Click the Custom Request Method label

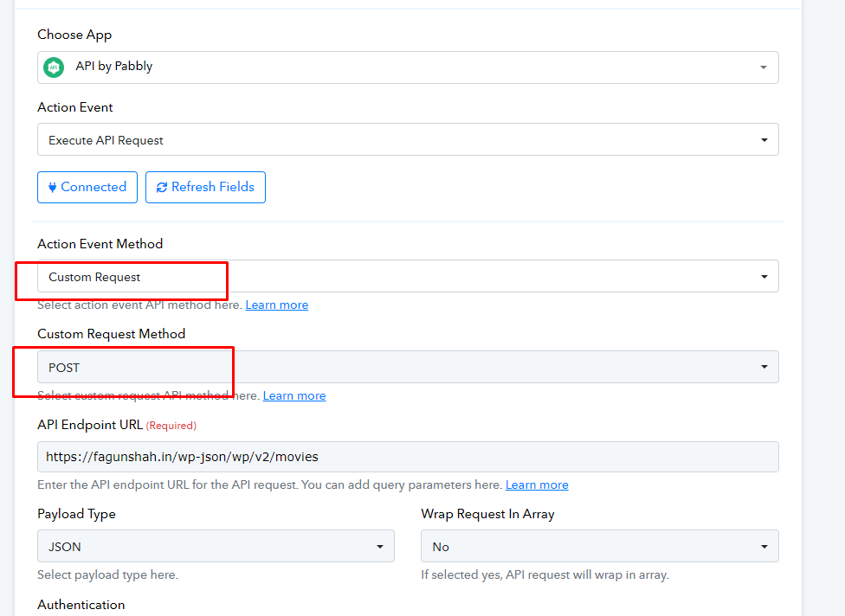111,334
